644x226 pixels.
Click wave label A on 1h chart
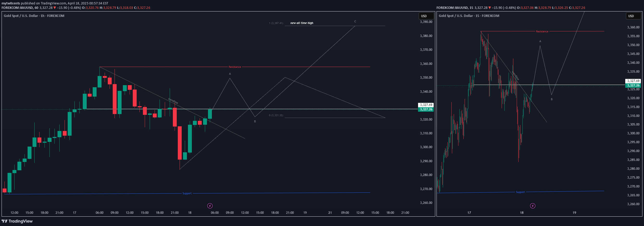(230, 74)
